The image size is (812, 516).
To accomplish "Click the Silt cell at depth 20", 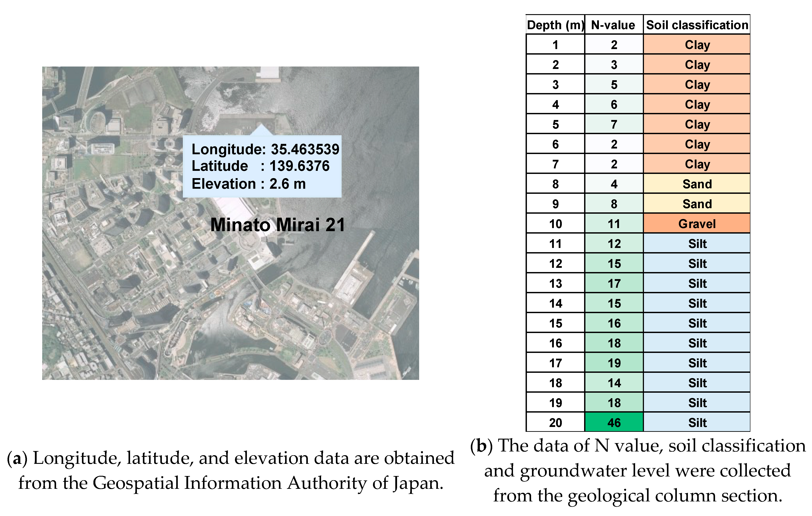I will (x=697, y=423).
